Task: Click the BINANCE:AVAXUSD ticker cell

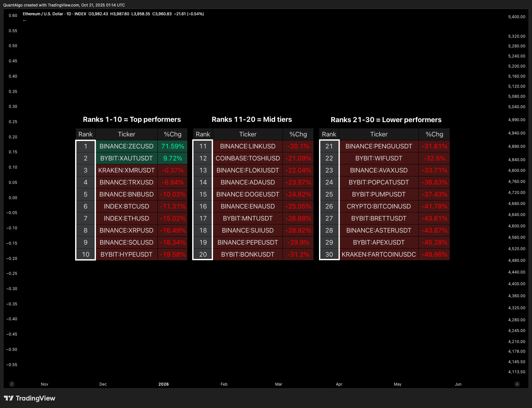Action: tap(379, 170)
